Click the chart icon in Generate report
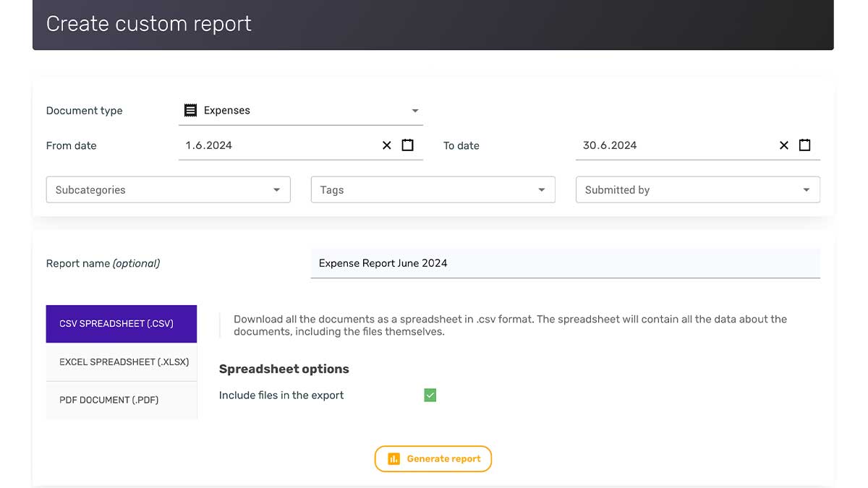Screen dimensions: 868x488 [x=393, y=459]
